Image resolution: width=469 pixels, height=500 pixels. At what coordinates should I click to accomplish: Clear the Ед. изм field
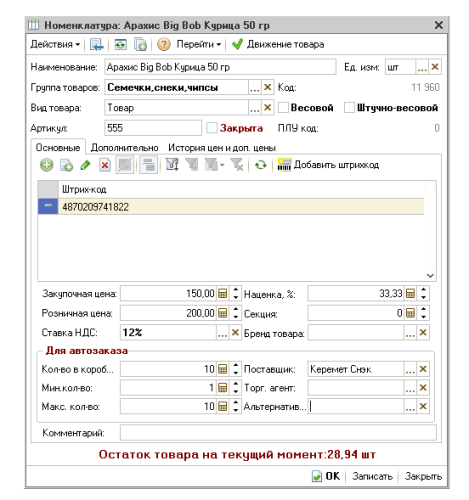click(x=435, y=67)
